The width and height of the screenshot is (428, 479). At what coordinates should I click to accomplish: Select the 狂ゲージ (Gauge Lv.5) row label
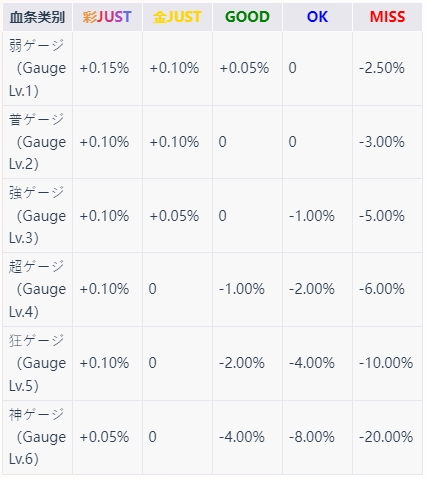(x=37, y=363)
